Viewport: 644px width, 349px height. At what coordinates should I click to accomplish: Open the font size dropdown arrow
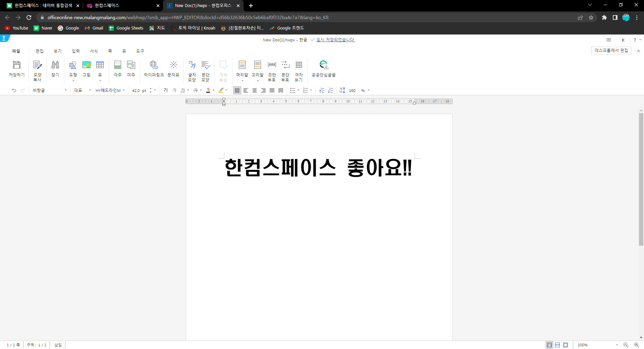(x=155, y=90)
